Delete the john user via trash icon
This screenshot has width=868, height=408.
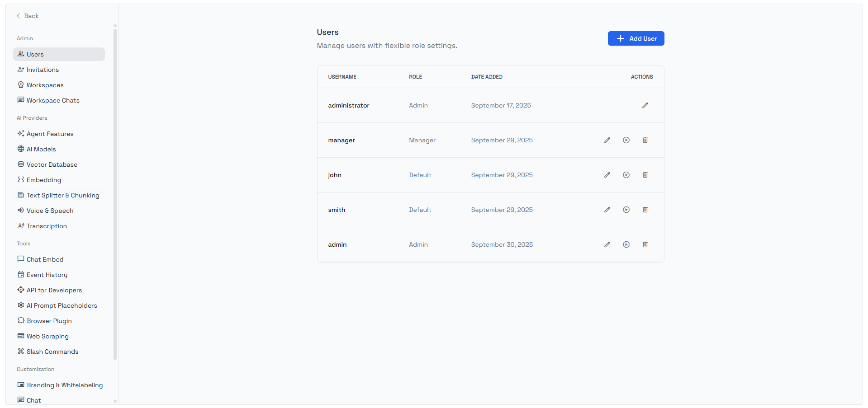645,175
